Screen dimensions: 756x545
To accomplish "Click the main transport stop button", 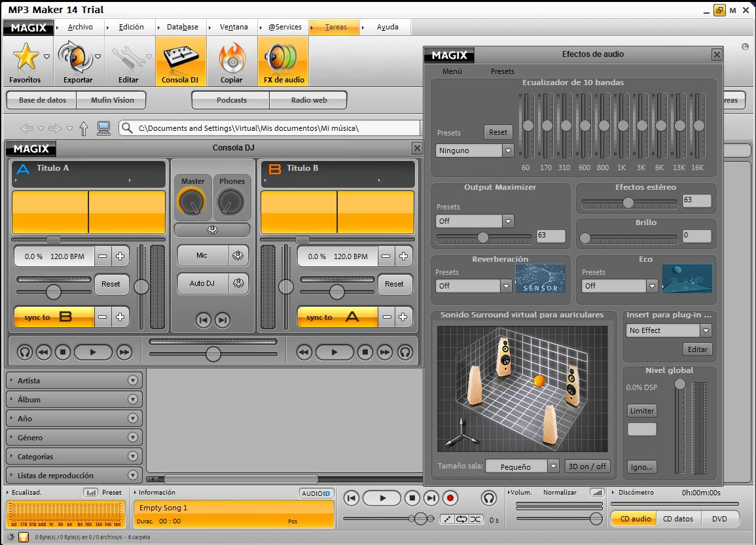I will [x=412, y=499].
